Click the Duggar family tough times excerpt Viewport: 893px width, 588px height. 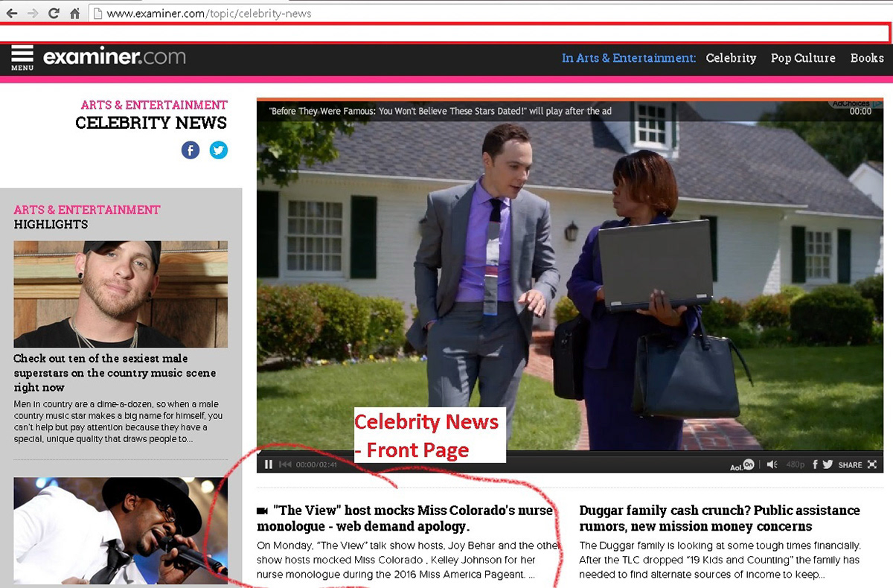[720, 560]
